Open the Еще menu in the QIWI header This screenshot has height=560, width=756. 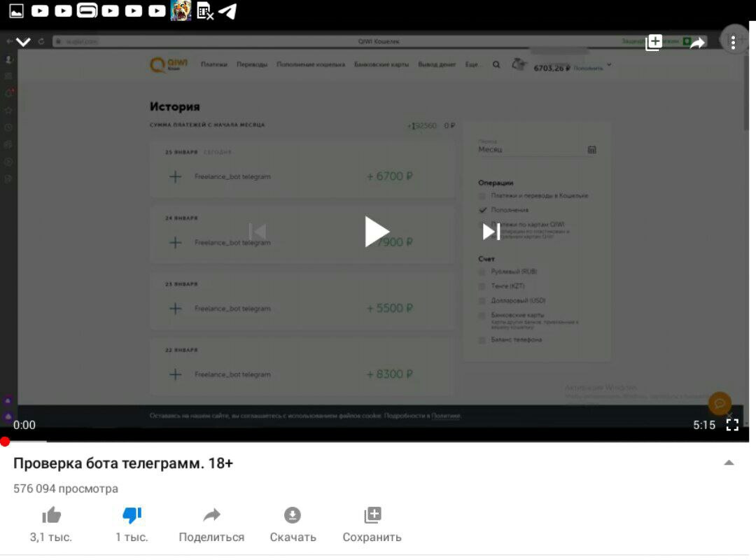point(472,64)
